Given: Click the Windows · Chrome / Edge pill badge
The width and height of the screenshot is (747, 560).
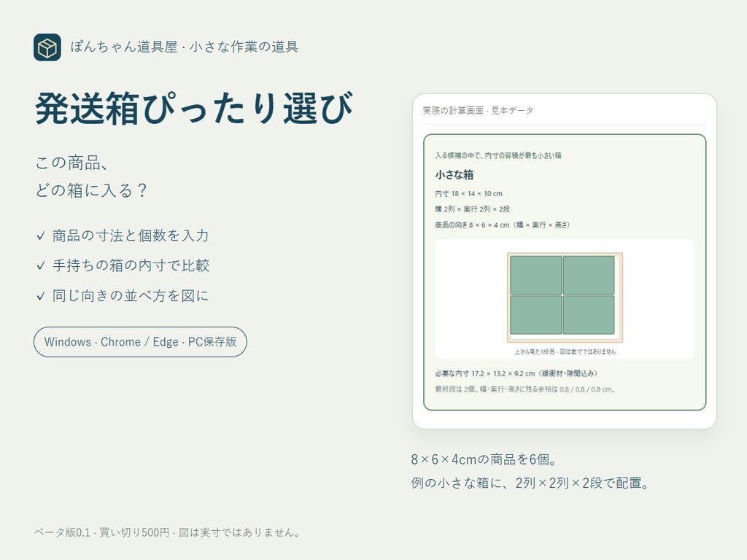Looking at the screenshot, I should coord(140,342).
